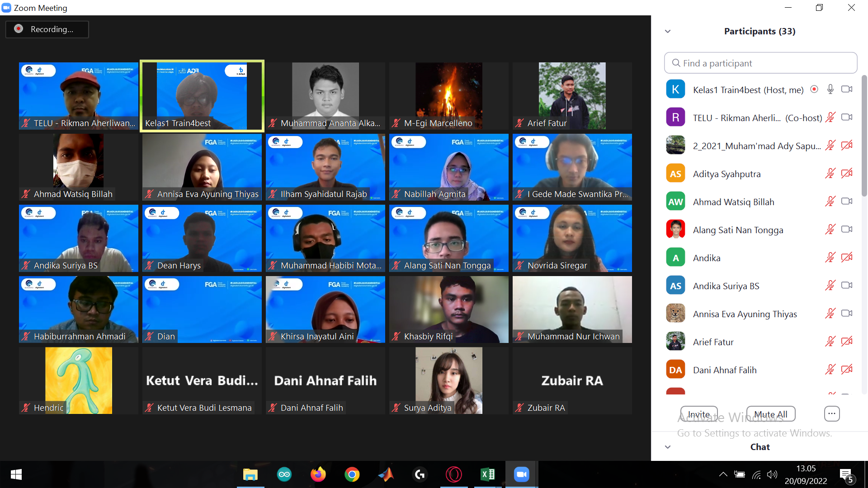
Task: Open Excel from the taskbar
Action: tap(488, 474)
